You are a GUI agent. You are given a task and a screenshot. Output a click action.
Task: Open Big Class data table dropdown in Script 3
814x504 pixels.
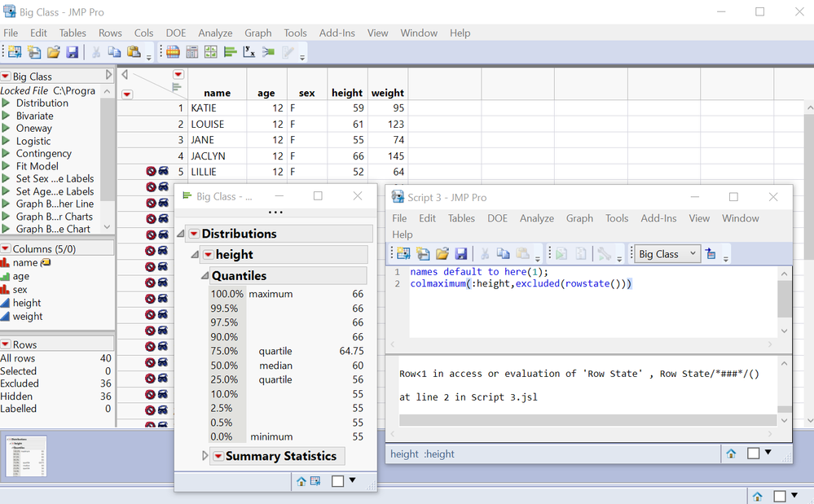(x=667, y=253)
